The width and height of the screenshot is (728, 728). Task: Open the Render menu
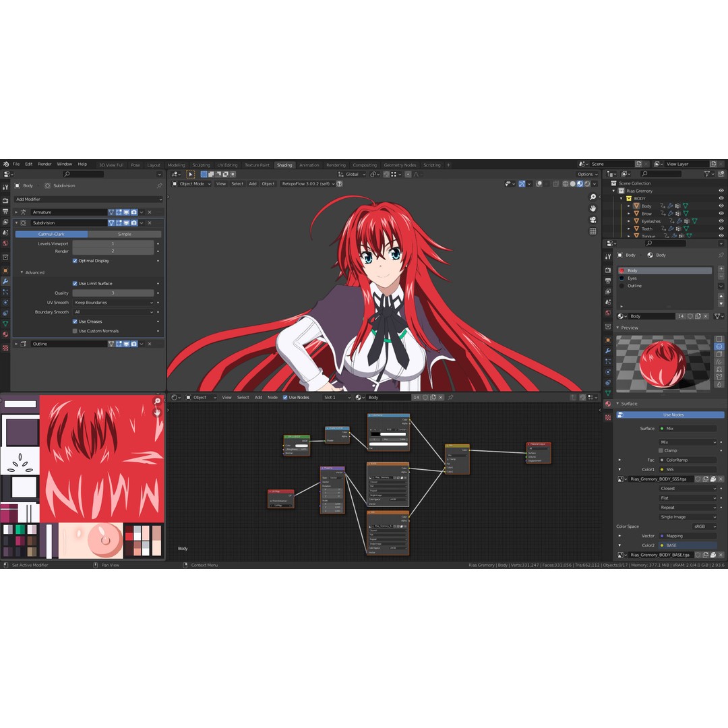pos(44,164)
